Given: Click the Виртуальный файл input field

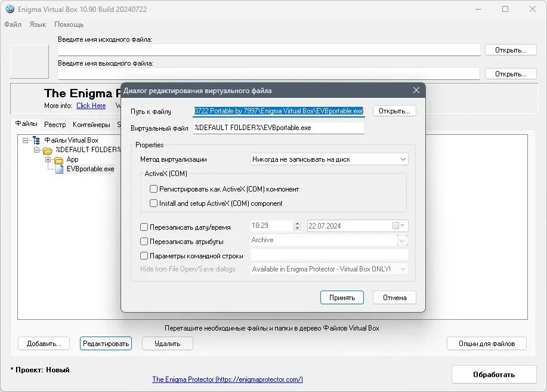Looking at the screenshot, I should click(x=279, y=128).
